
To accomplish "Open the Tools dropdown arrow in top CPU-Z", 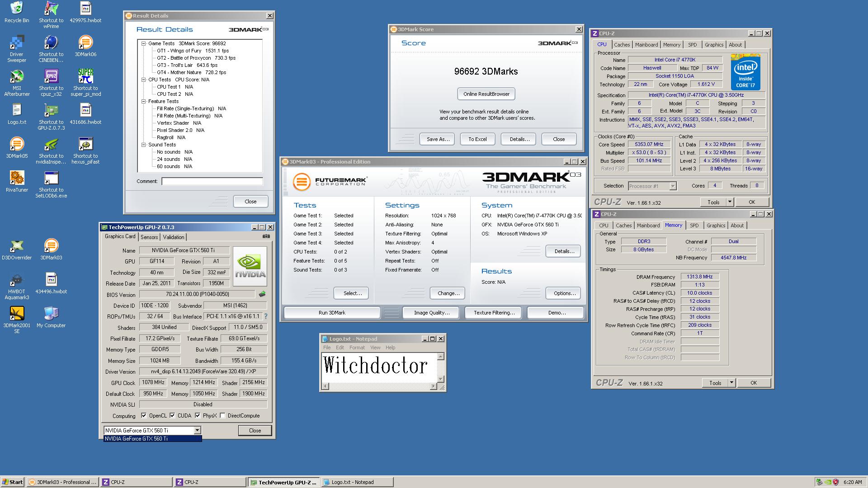I will tap(730, 202).
